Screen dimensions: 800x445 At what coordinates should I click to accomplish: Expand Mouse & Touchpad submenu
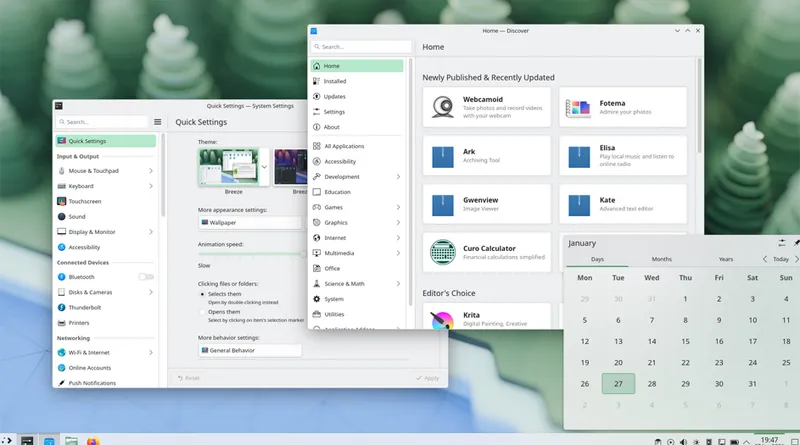point(151,170)
